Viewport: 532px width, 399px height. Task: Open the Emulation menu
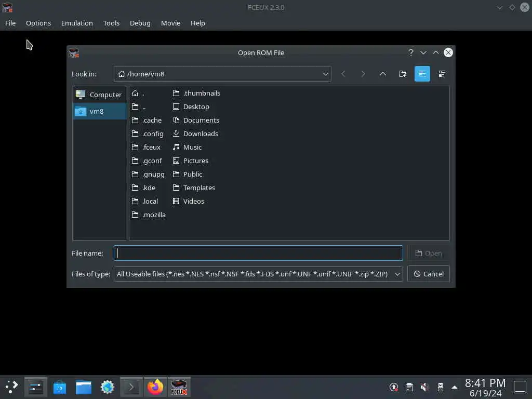tap(77, 23)
